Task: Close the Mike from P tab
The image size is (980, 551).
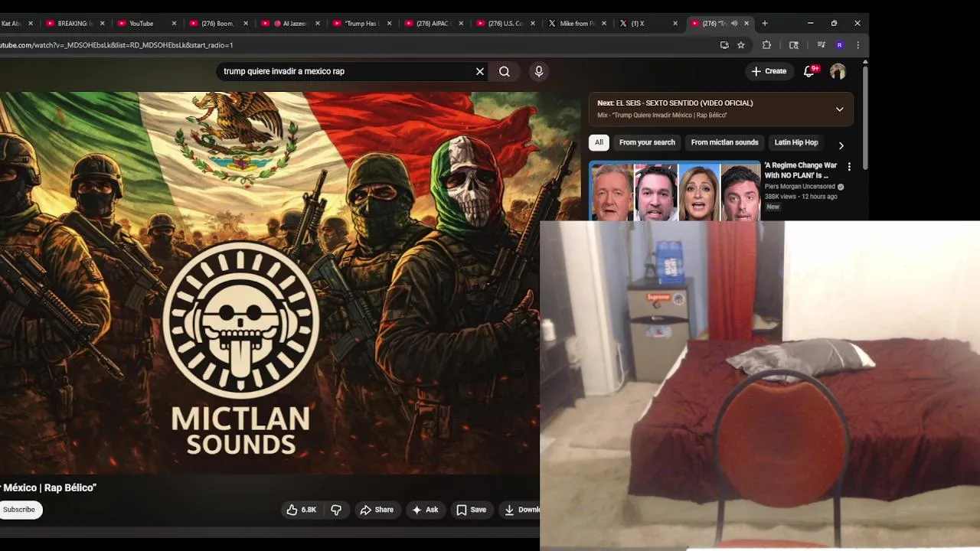Action: [604, 24]
